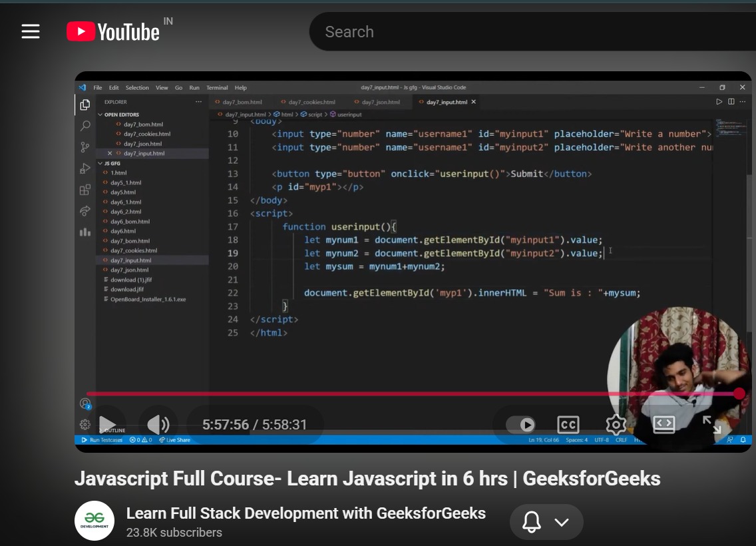Open the Help menu in VS Code
This screenshot has height=546, width=756.
(241, 88)
